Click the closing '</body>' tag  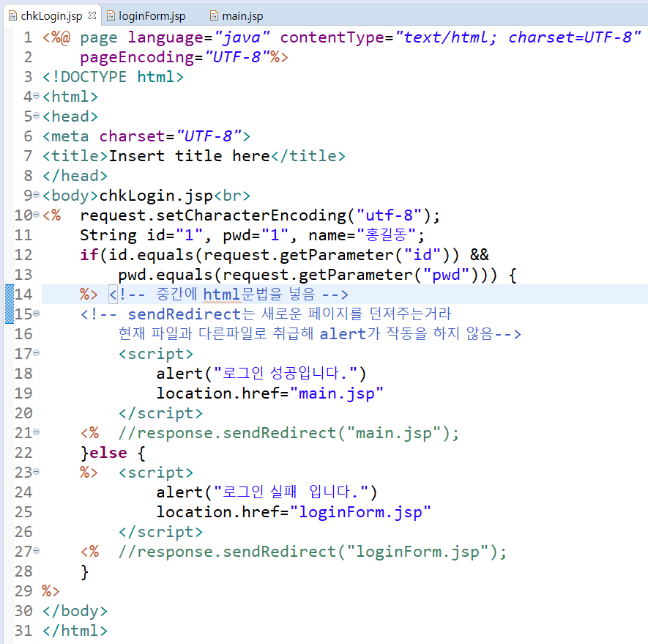[x=75, y=611]
